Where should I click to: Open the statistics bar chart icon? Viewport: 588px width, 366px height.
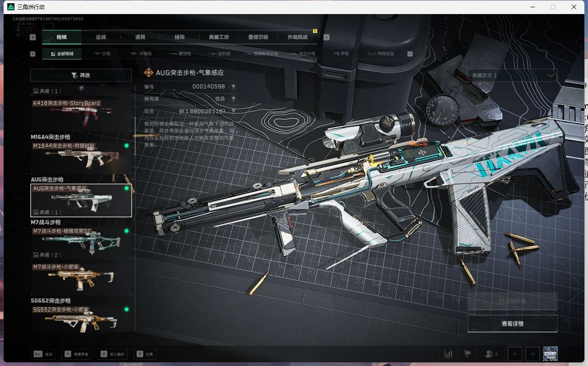click(449, 354)
